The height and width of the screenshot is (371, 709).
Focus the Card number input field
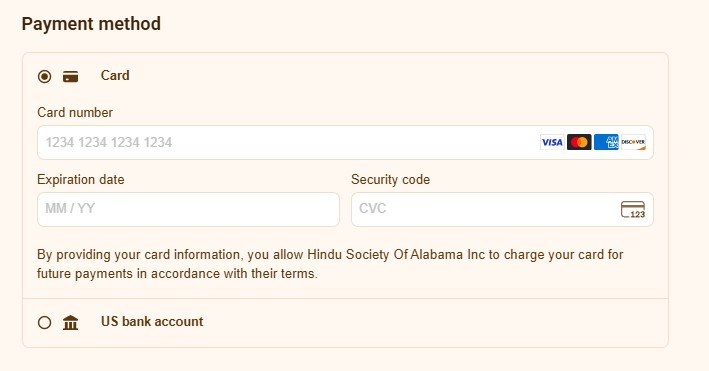[345, 143]
